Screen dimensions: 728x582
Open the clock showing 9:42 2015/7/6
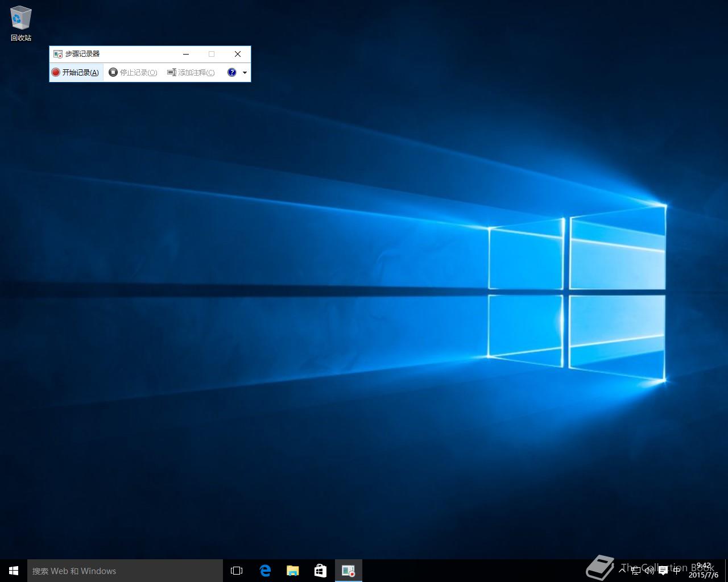tap(704, 571)
